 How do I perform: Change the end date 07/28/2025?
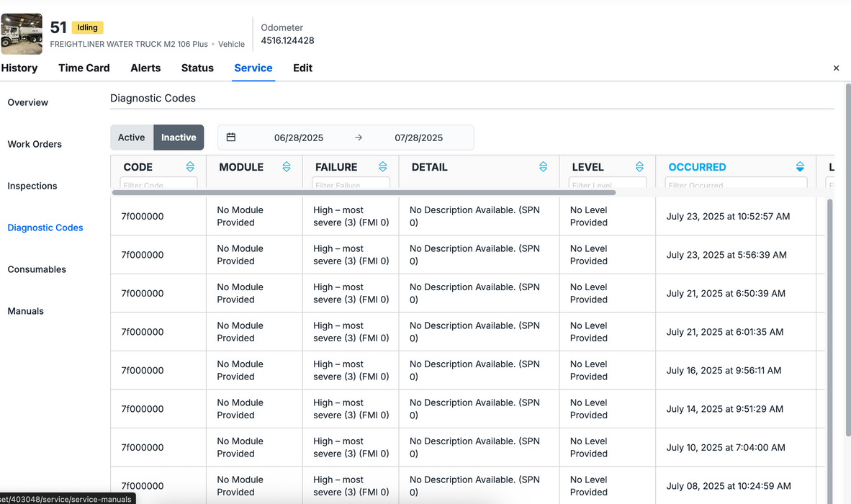click(x=418, y=138)
